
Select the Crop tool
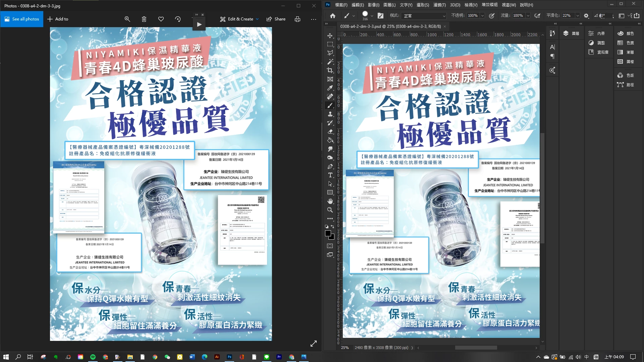click(330, 70)
